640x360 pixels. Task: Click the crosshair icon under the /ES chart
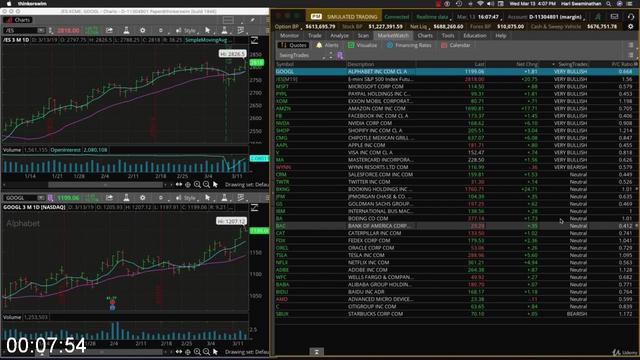click(x=188, y=184)
